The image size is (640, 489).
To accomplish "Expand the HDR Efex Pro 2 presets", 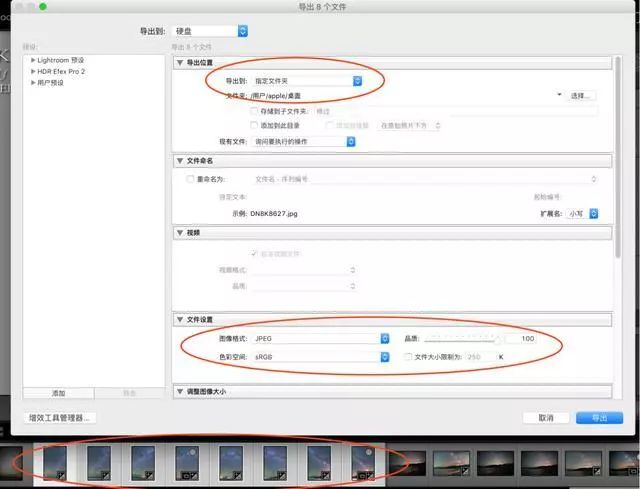I will click(x=33, y=71).
